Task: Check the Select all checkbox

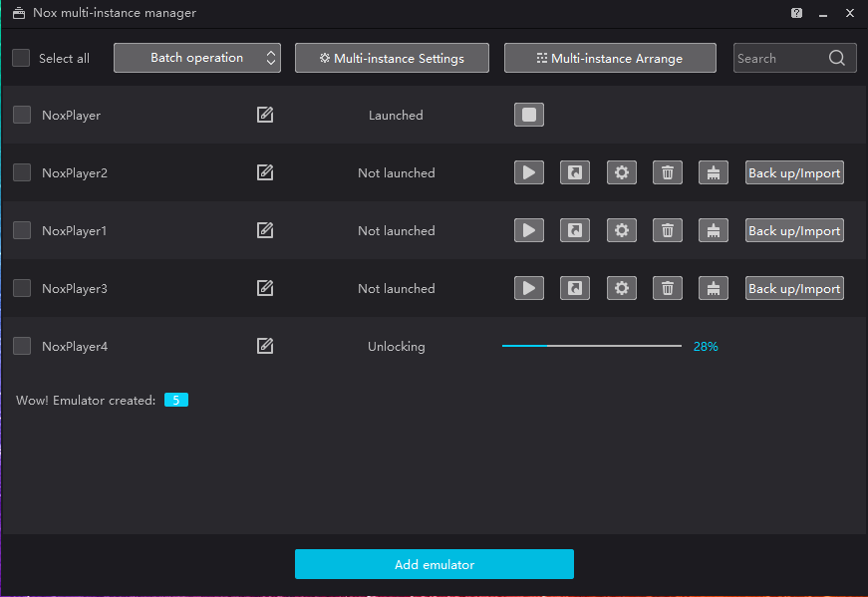Action: point(21,58)
